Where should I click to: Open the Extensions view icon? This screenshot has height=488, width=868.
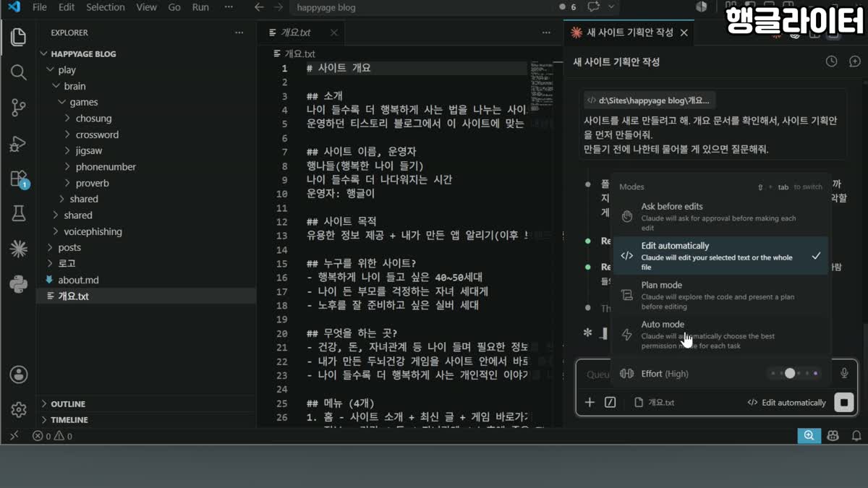(18, 179)
